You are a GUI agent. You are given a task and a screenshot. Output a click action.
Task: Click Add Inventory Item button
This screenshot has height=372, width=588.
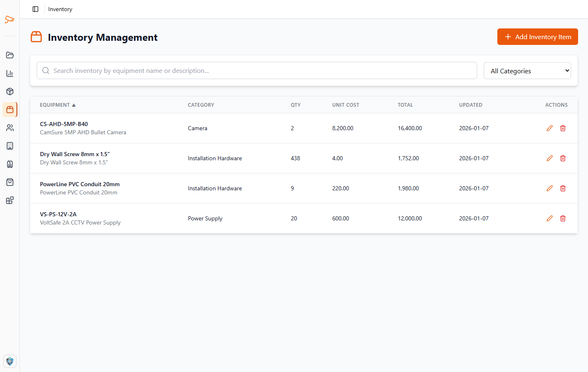(x=537, y=37)
